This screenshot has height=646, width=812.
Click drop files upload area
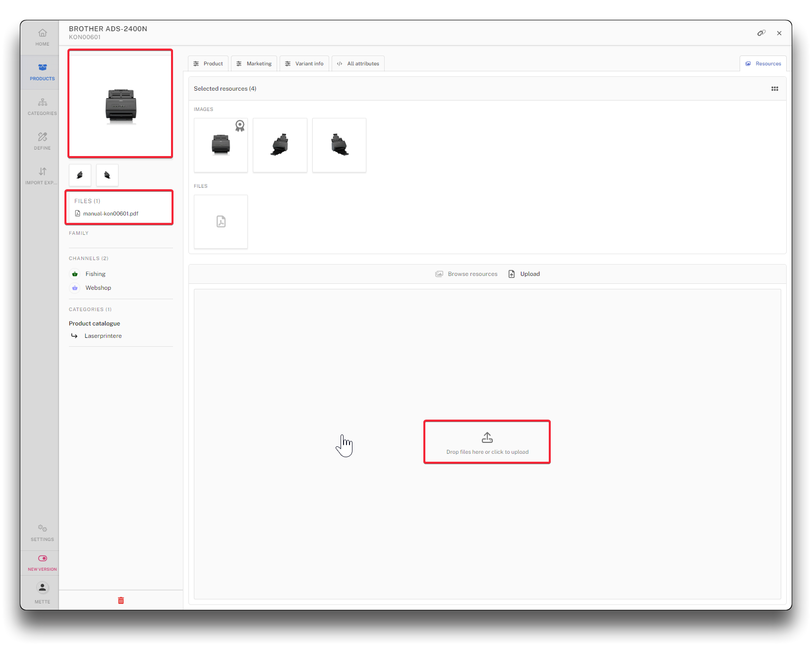pyautogui.click(x=487, y=442)
